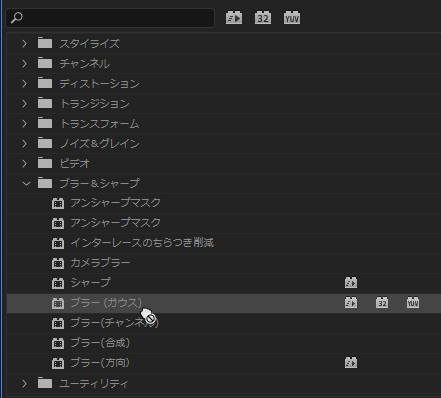Select the スタイライズ folder label
Screen dimensions: 441x398
tap(89, 43)
